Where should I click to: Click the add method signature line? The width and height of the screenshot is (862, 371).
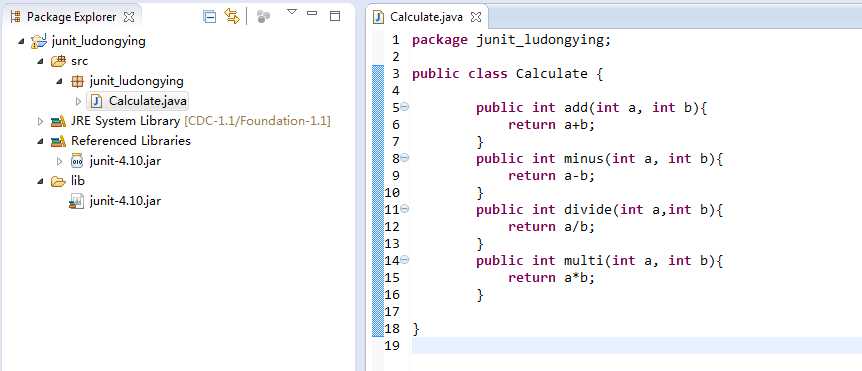(592, 108)
